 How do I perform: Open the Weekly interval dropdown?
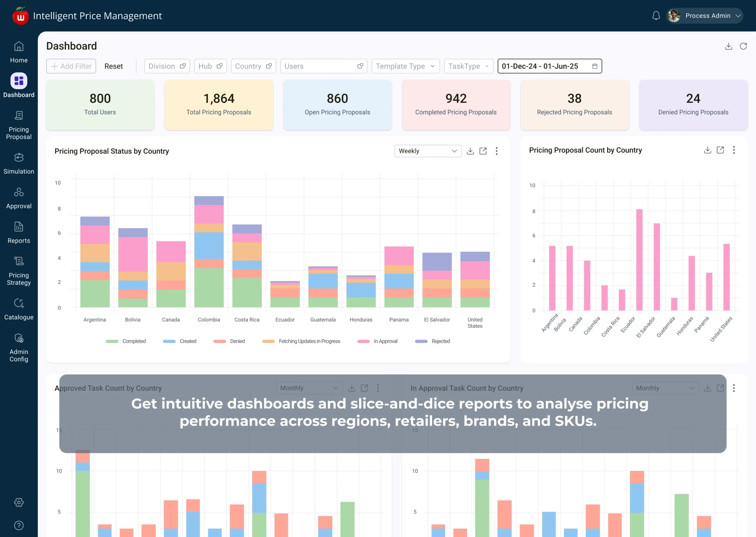428,151
